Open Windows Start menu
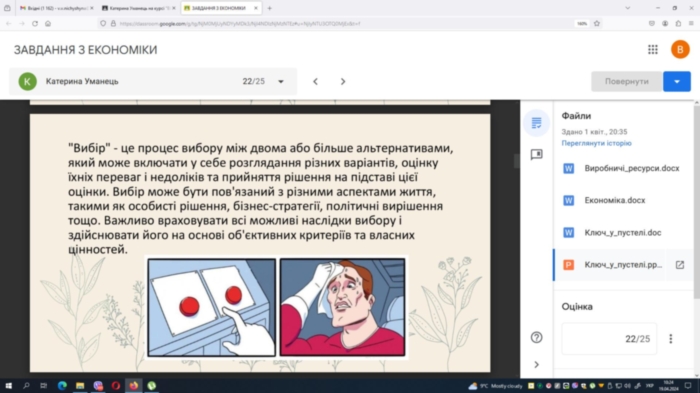Screen dimensions: 700x393 (8, 385)
